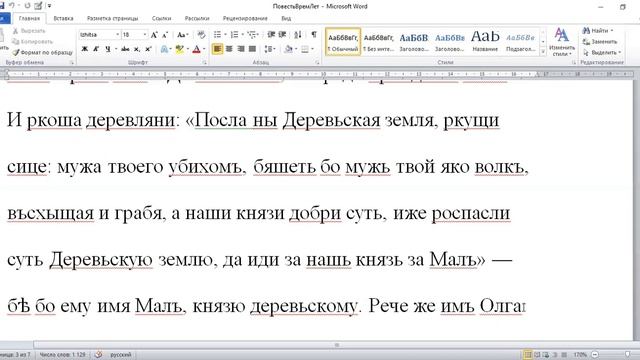This screenshot has height=360, width=640.
Task: Align text right
Action: point(241,49)
